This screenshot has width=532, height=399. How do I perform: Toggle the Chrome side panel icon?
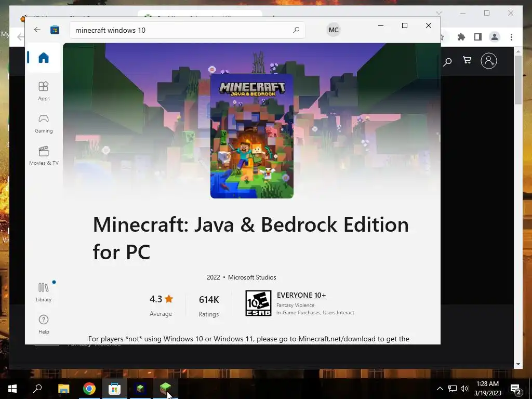[x=478, y=37]
